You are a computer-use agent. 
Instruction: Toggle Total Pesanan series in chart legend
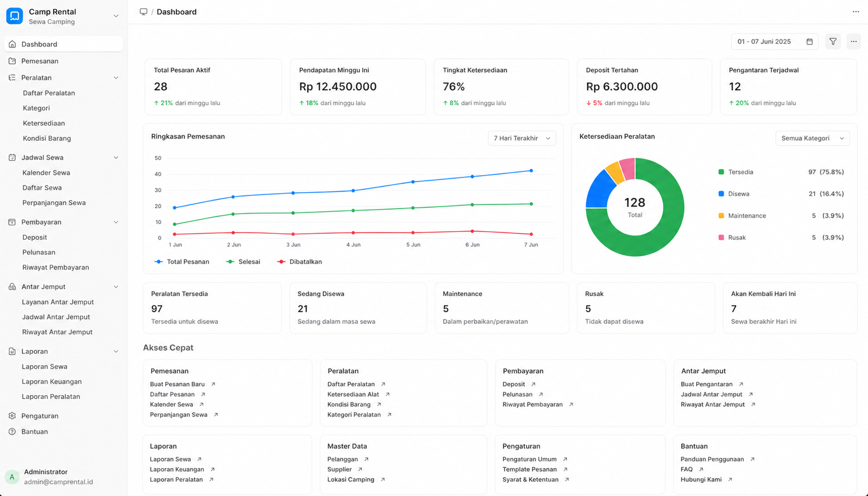tap(181, 262)
